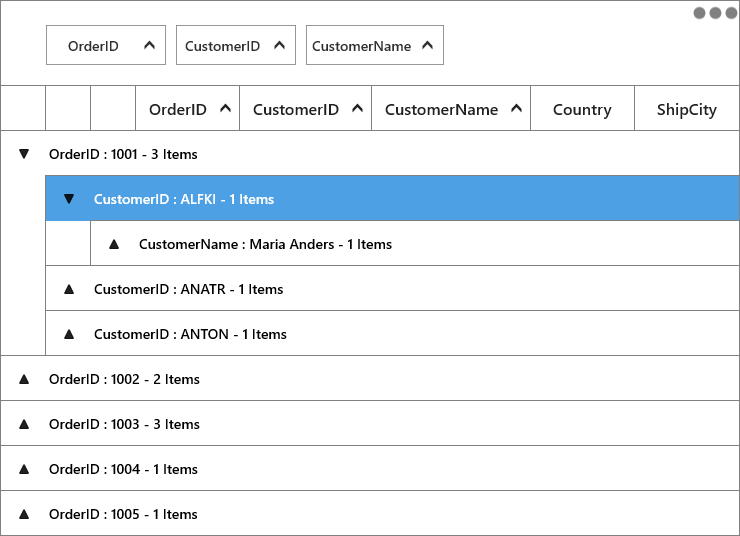Expand the CustomerName : Maria Anders group
This screenshot has width=740, height=536.
pos(114,244)
